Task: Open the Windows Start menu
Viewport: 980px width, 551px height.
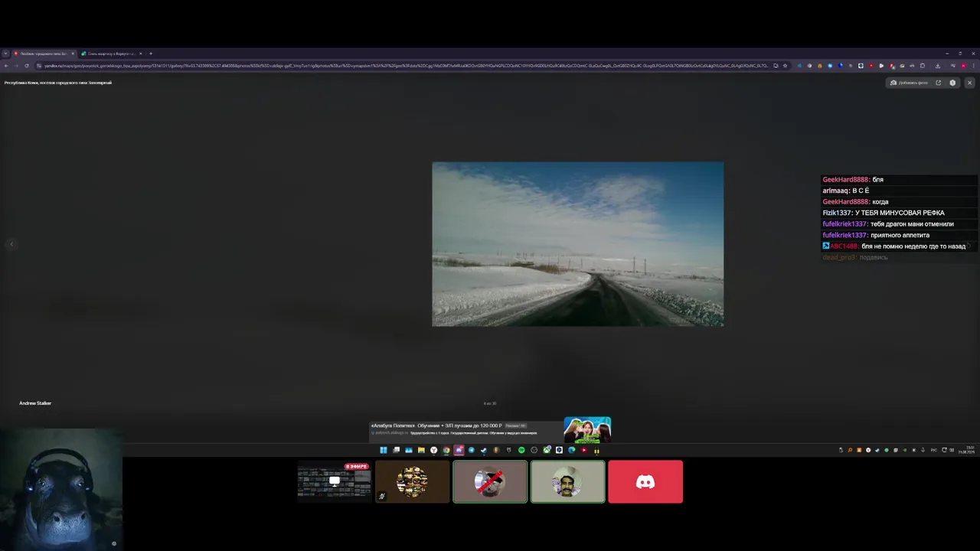Action: coord(384,450)
